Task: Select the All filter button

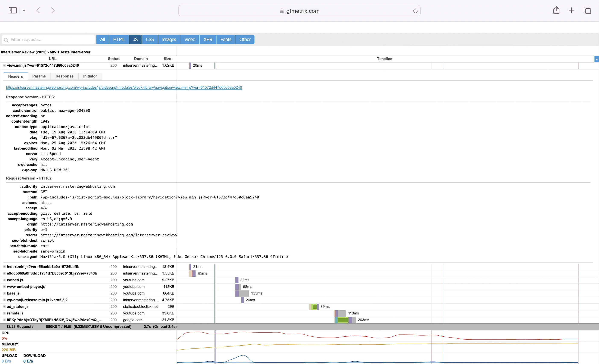Action: (x=102, y=40)
